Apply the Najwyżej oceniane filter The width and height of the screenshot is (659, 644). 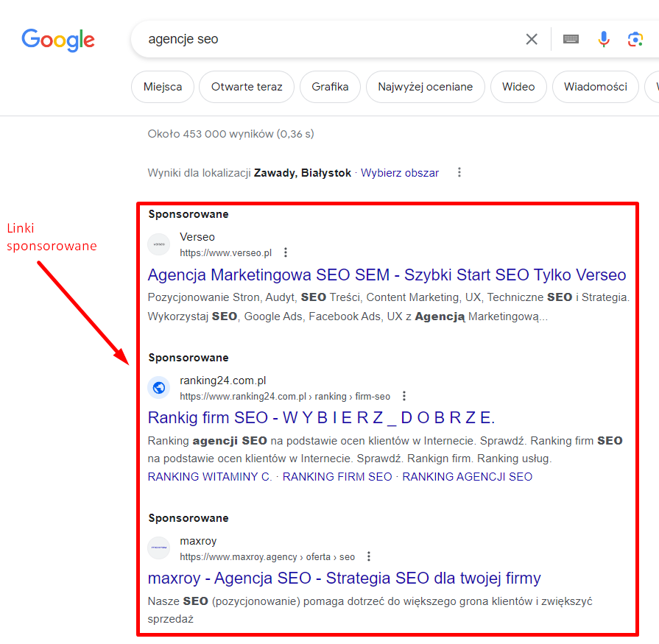tap(426, 87)
